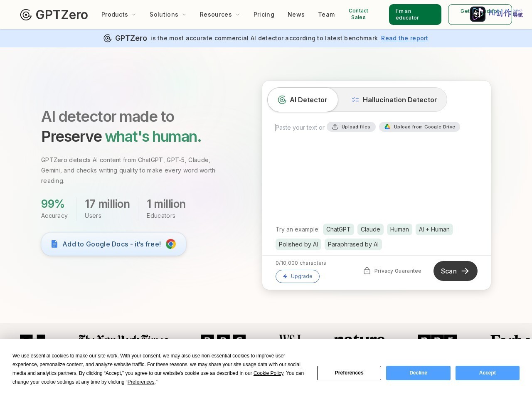This screenshot has height=399, width=532.
Task: Accept cookies
Action: coord(488,373)
